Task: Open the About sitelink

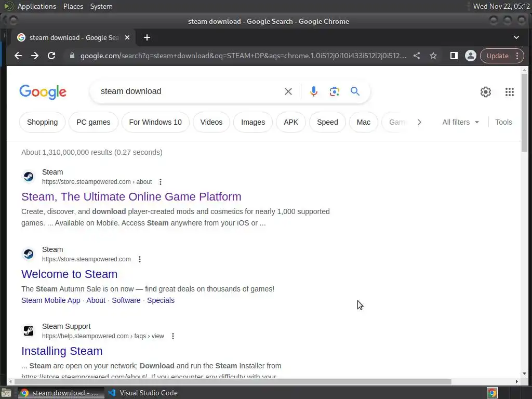Action: point(96,301)
